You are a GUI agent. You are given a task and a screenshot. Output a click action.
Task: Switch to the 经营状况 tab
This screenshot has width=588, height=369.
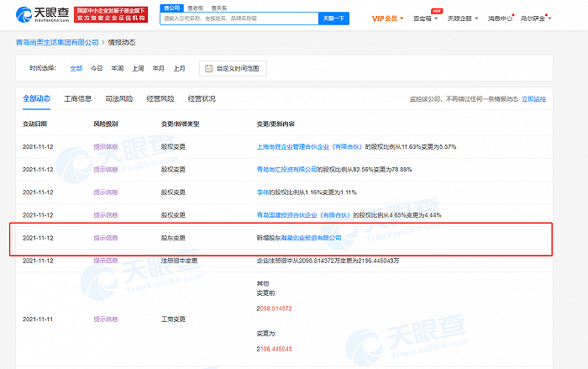pos(201,98)
